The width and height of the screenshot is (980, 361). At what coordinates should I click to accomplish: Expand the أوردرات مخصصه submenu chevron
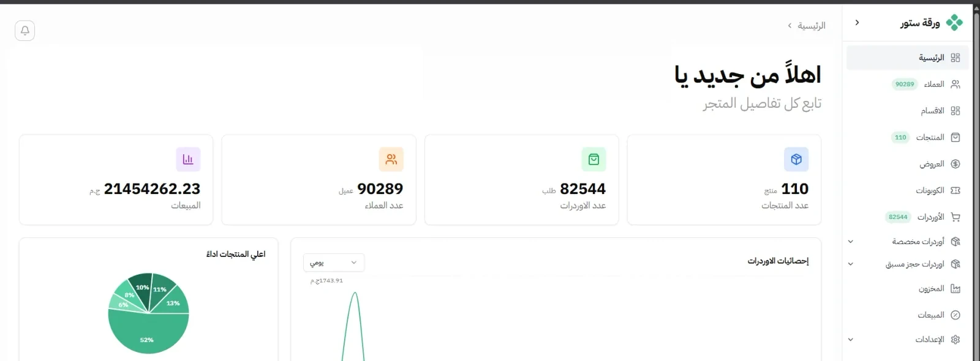pos(851,242)
